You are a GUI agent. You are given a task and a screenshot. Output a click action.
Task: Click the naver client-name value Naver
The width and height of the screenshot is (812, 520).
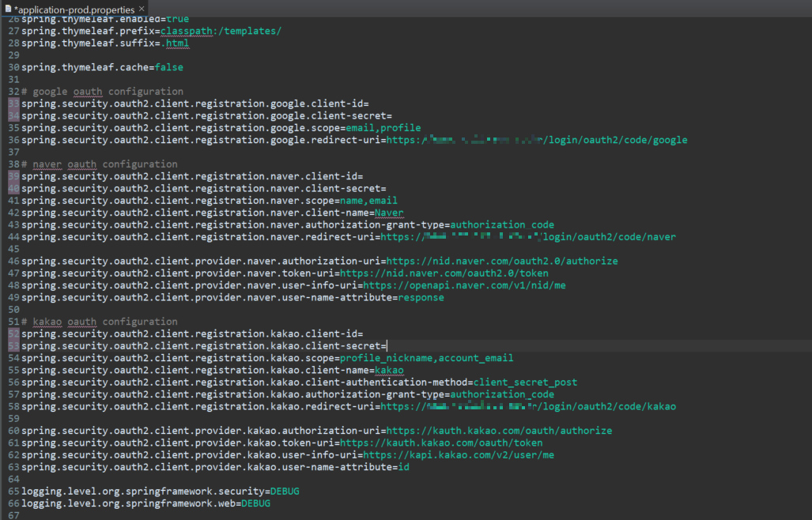[x=389, y=213]
